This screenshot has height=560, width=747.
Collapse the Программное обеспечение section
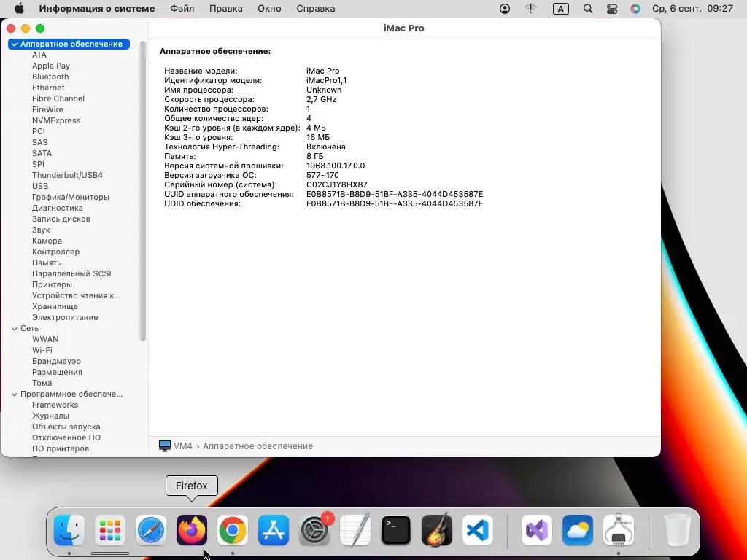15,394
